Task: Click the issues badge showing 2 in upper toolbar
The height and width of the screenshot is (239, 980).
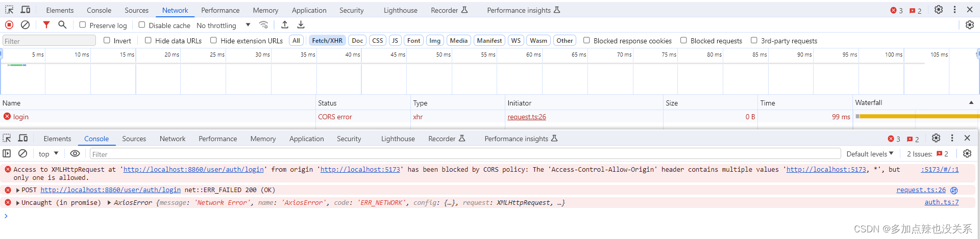Action: (x=916, y=10)
